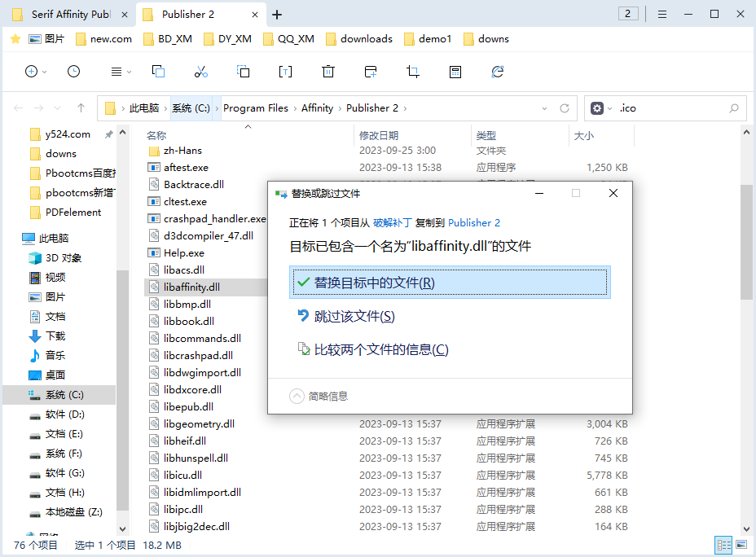Screen dimensions: 756x557
Task: Click the crop-shaped toolbar icon
Action: click(413, 72)
